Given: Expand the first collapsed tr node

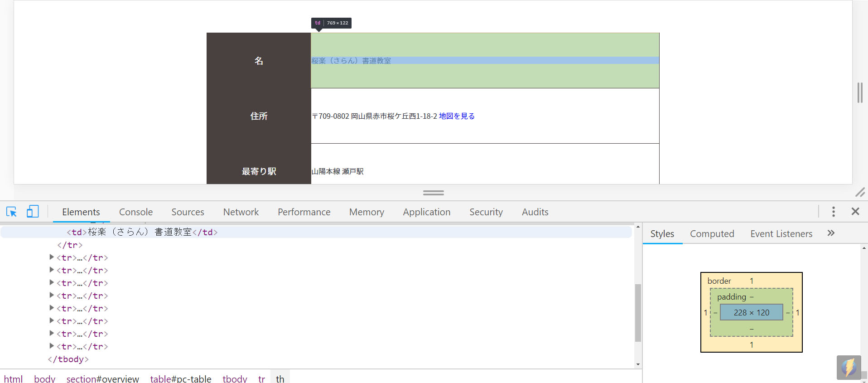Looking at the screenshot, I should (x=52, y=257).
